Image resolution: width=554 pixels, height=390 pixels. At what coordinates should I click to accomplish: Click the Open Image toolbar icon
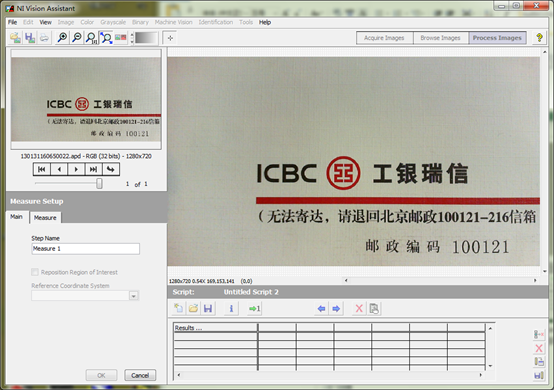[15, 38]
